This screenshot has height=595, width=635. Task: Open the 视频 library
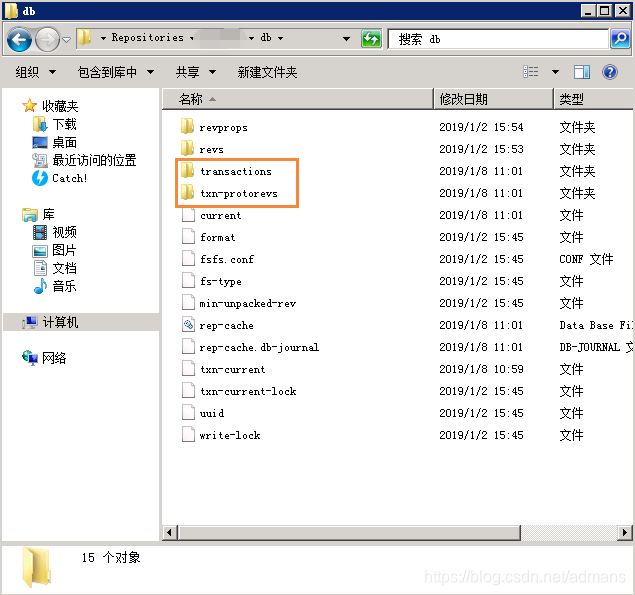(64, 232)
